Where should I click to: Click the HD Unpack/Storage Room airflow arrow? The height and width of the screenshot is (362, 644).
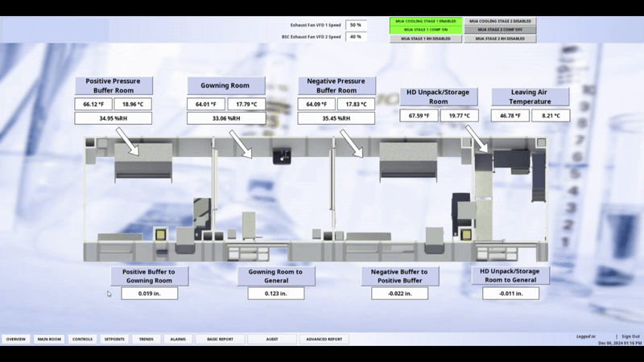pyautogui.click(x=477, y=139)
